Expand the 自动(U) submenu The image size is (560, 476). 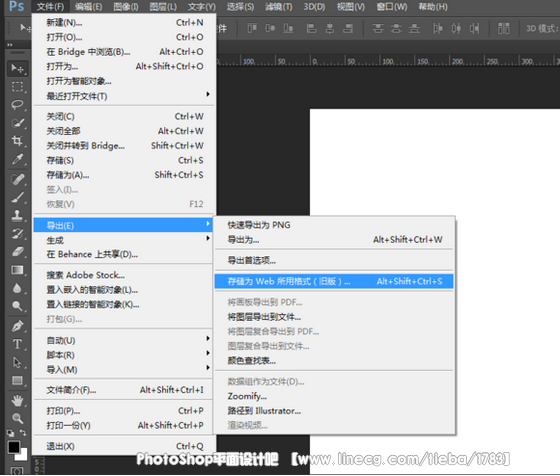pyautogui.click(x=124, y=340)
